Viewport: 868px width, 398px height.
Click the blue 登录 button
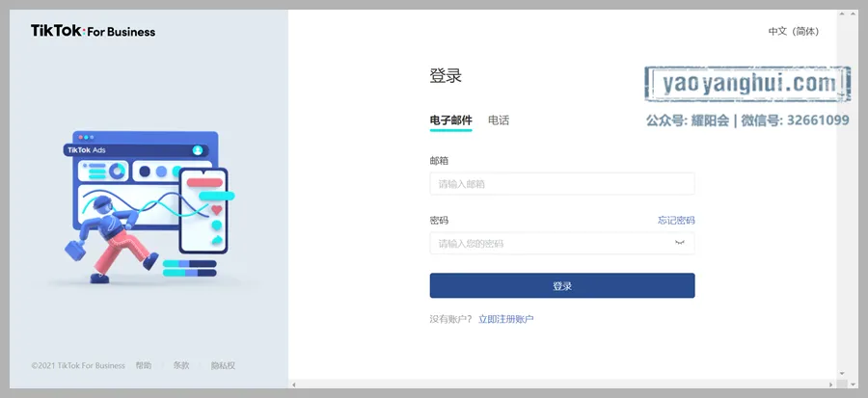(562, 286)
